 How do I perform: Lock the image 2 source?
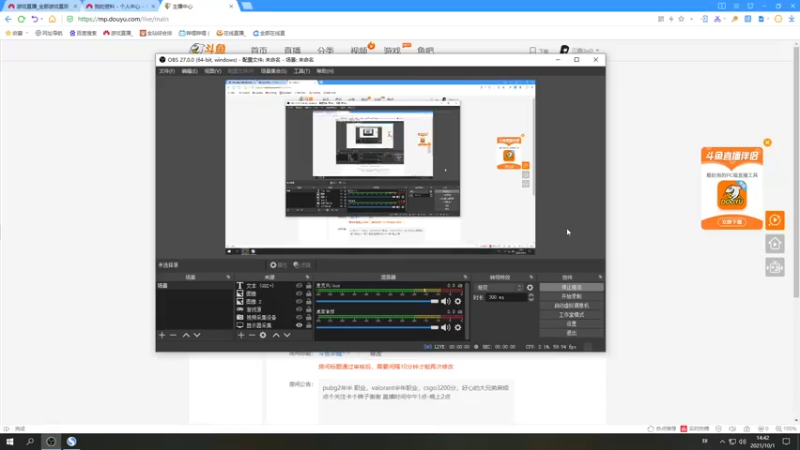[309, 302]
